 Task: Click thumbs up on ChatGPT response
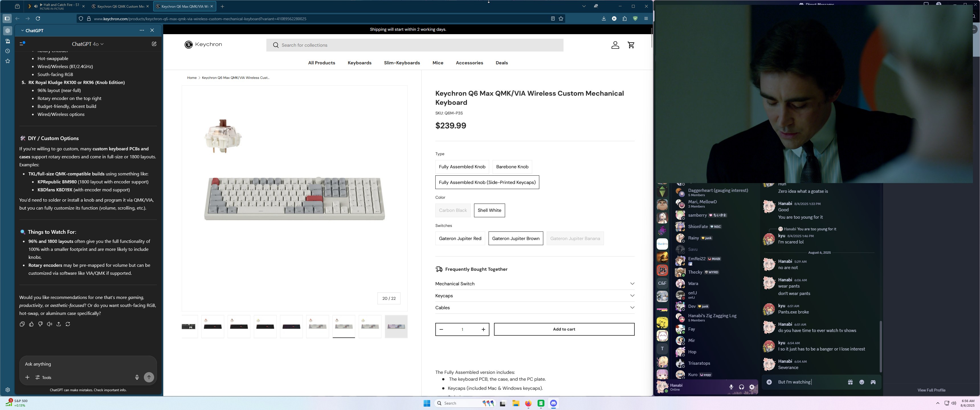pyautogui.click(x=31, y=324)
